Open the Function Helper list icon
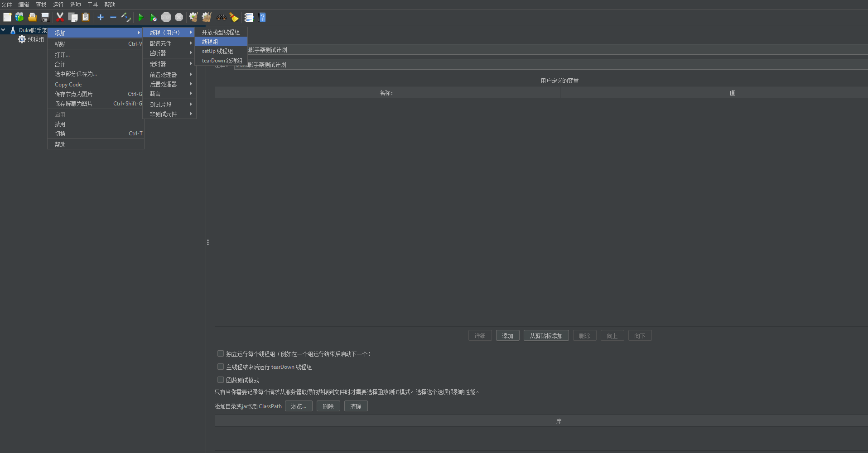The image size is (868, 453). click(249, 17)
